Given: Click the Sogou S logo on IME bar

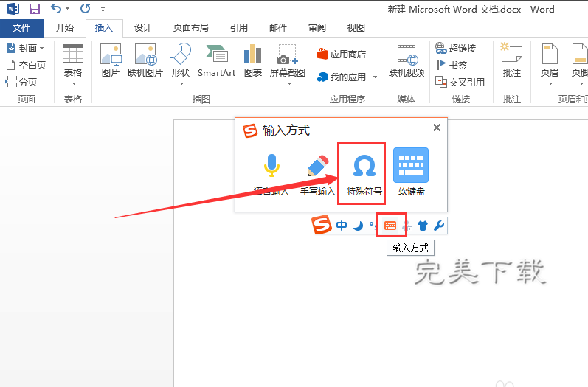Looking at the screenshot, I should (322, 224).
